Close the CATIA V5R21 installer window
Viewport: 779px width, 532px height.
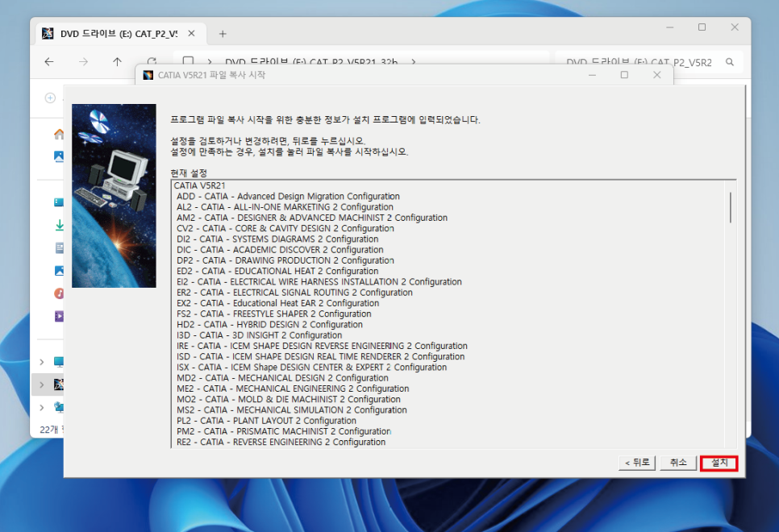656,75
